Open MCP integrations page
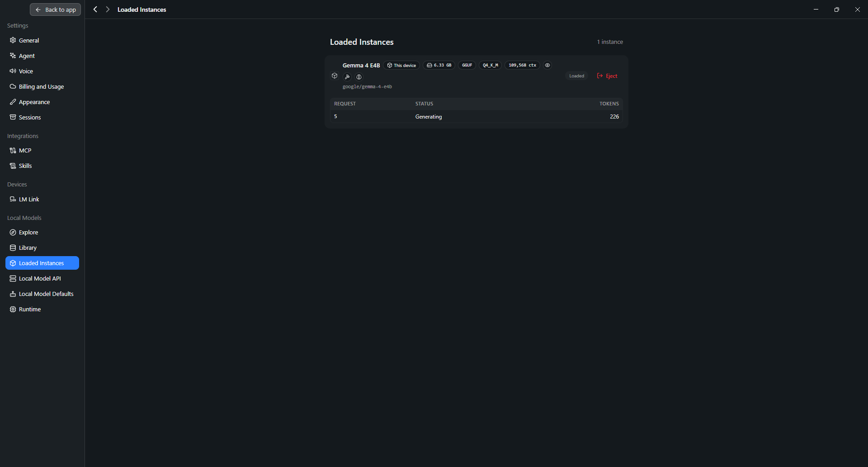Screen dimensions: 868x467 click(x=42, y=150)
